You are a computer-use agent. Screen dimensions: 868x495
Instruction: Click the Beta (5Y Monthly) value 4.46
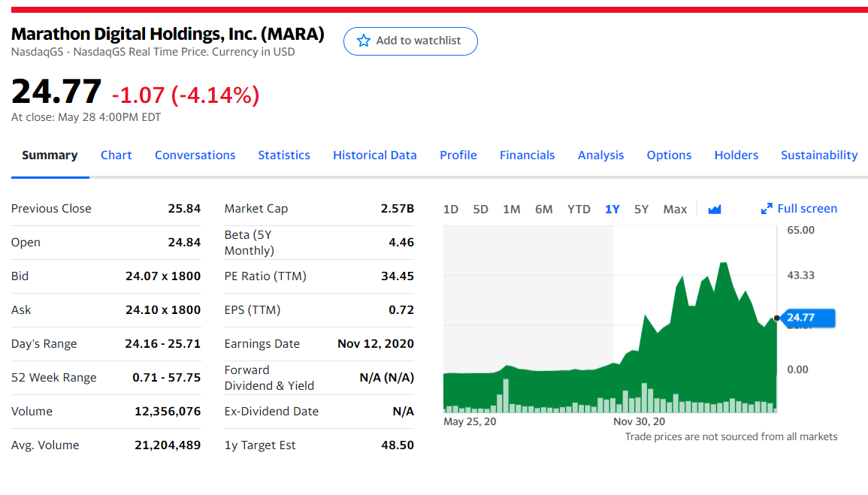tap(401, 243)
